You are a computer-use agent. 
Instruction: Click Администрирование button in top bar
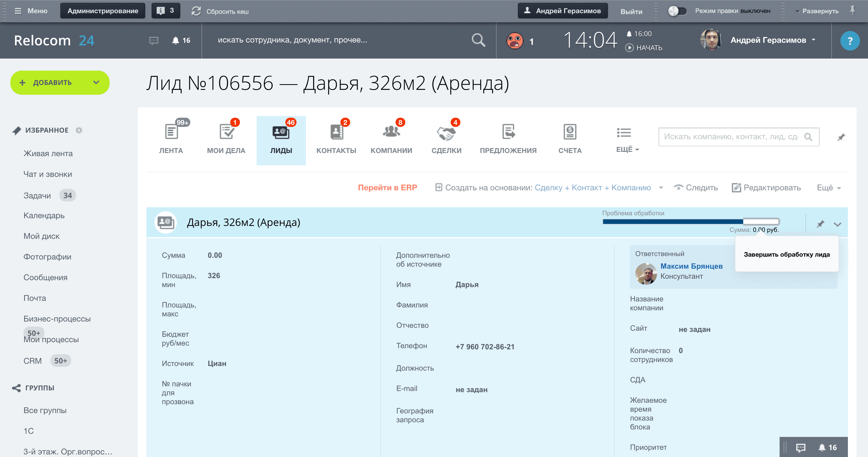tap(103, 11)
